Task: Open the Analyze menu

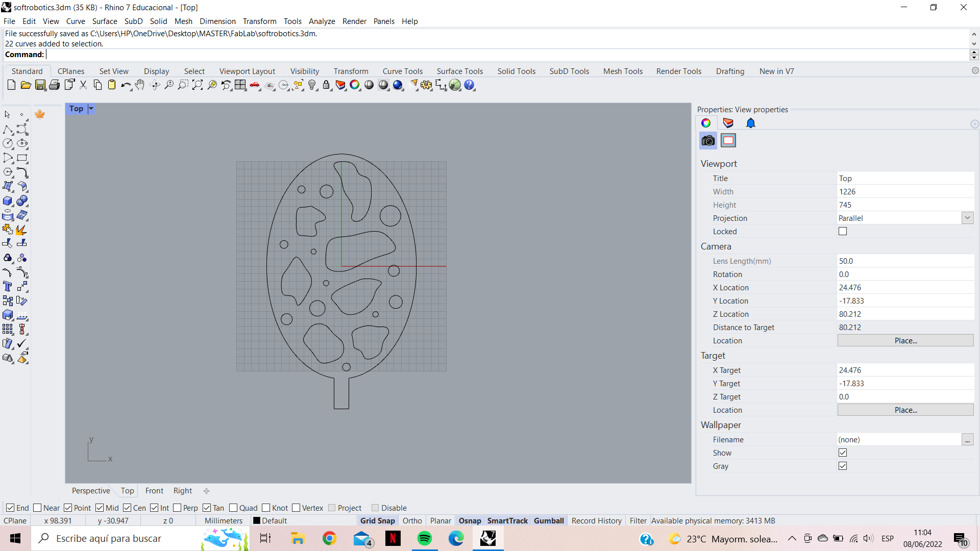Action: tap(322, 21)
